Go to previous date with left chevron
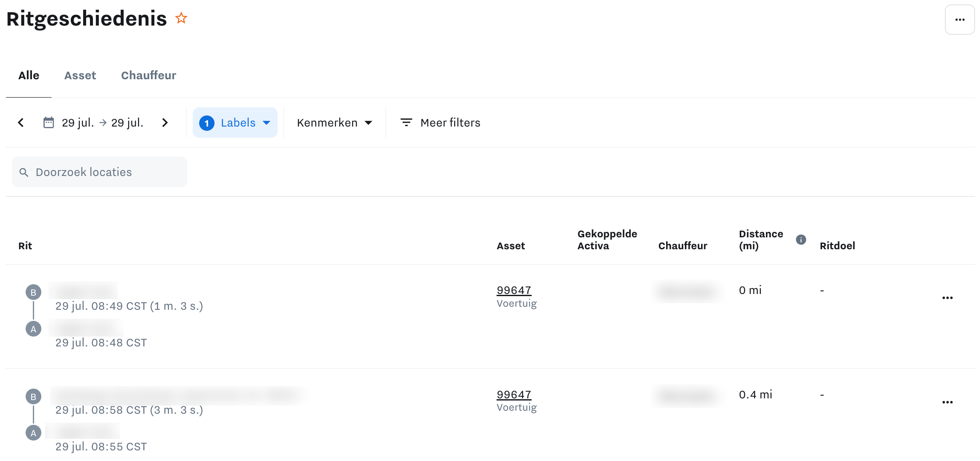This screenshot has width=980, height=461. click(21, 123)
